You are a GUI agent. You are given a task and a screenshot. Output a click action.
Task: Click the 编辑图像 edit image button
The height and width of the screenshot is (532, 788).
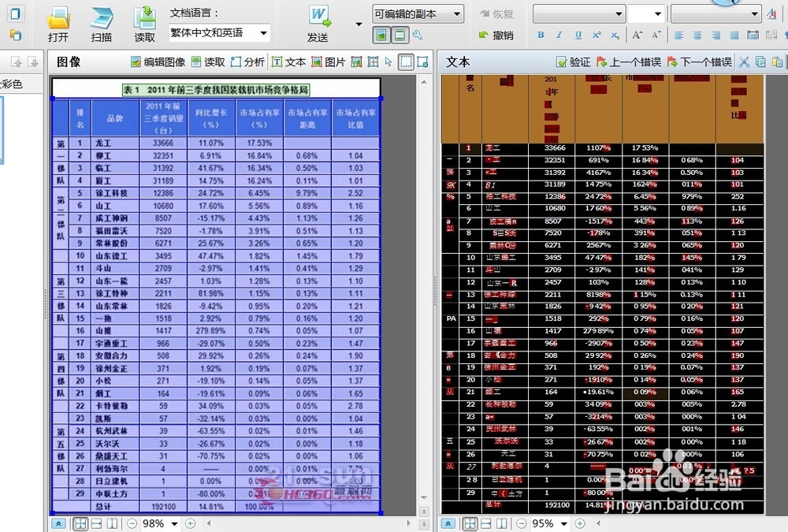click(158, 61)
